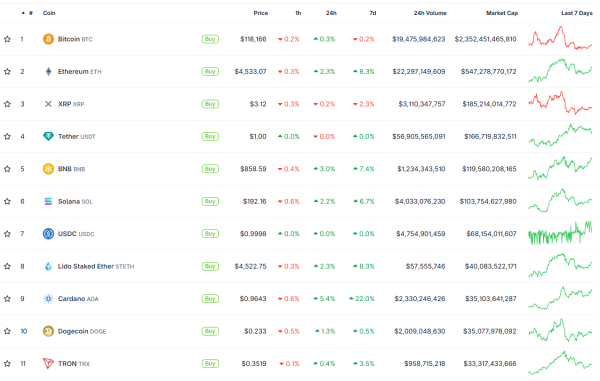600x381 pixels.
Task: Click the Cardano ADA logo icon
Action: click(48, 298)
